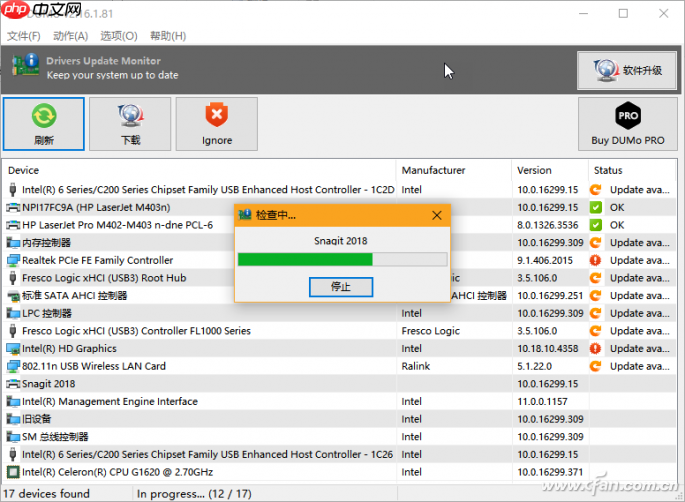Screen dimensions: 685x502
Task: Open the 选项(O) menu
Action: pos(119,36)
